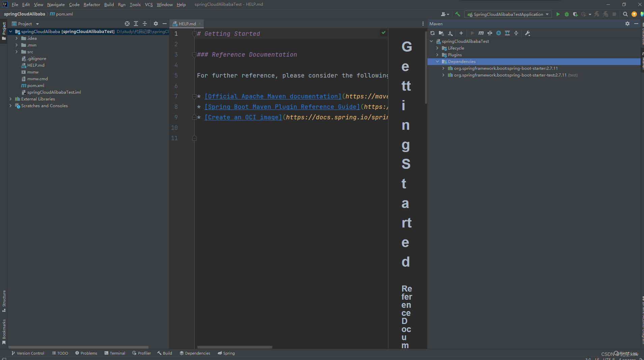The image size is (644, 360).
Task: Execute Maven goal (m icon)
Action: click(481, 33)
